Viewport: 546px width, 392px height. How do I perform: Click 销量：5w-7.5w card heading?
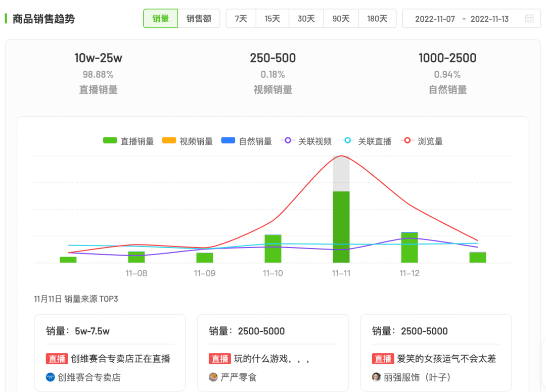pyautogui.click(x=78, y=331)
